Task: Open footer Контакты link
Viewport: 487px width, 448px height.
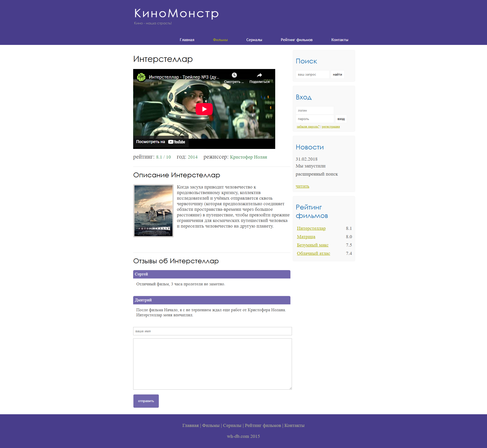Action: click(294, 425)
